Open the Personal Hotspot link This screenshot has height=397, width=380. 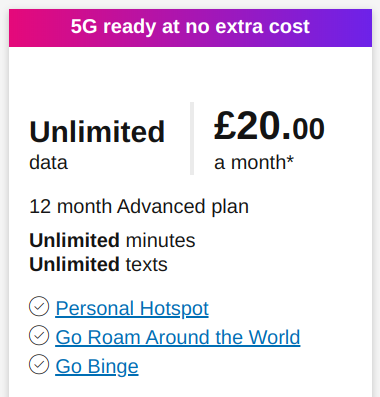[x=132, y=308]
